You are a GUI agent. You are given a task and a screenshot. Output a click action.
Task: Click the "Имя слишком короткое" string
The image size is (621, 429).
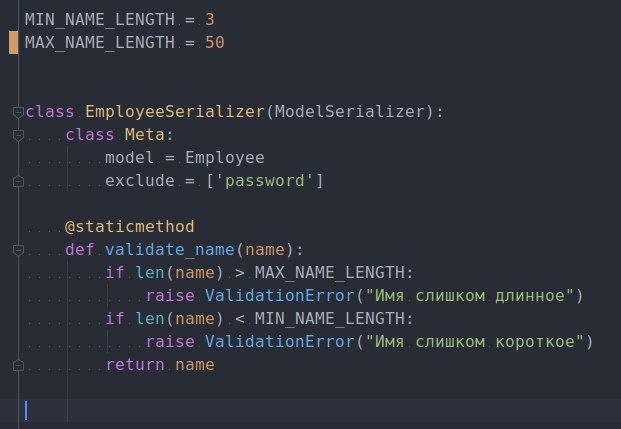pyautogui.click(x=474, y=341)
